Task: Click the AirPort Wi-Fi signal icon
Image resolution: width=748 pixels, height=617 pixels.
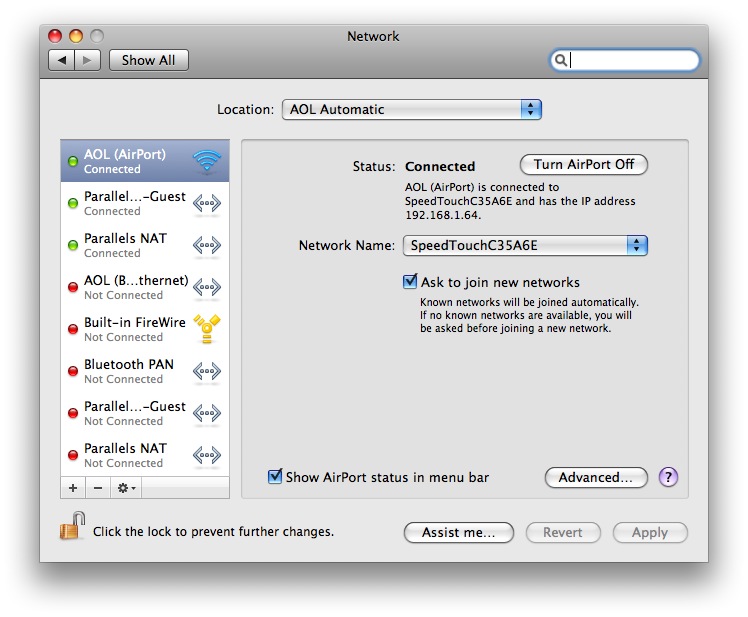Action: coord(207,161)
